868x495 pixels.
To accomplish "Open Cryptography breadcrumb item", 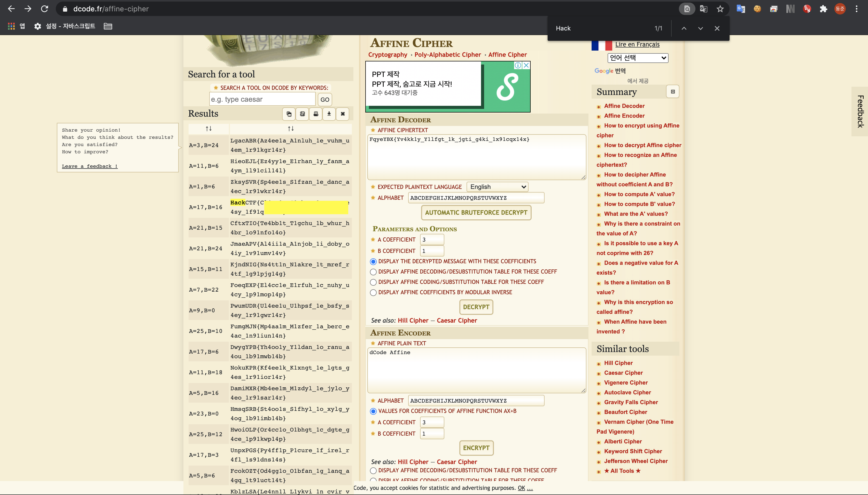I will pyautogui.click(x=388, y=55).
